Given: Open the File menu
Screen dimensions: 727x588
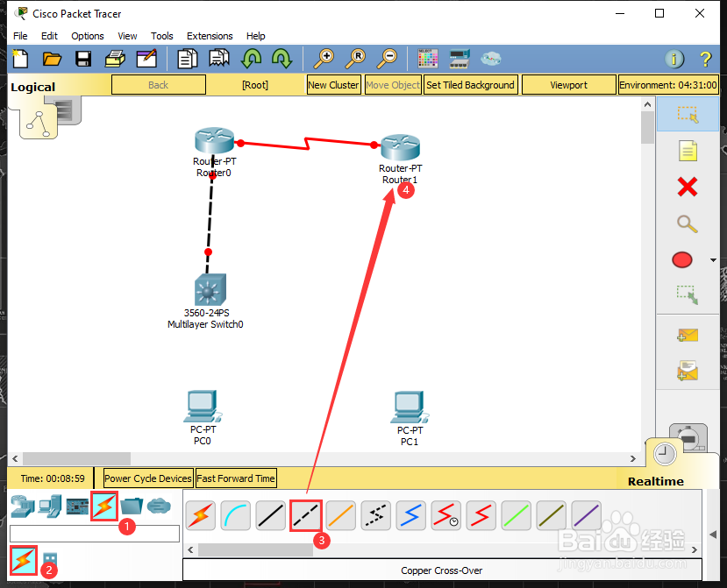Looking at the screenshot, I should click(20, 36).
